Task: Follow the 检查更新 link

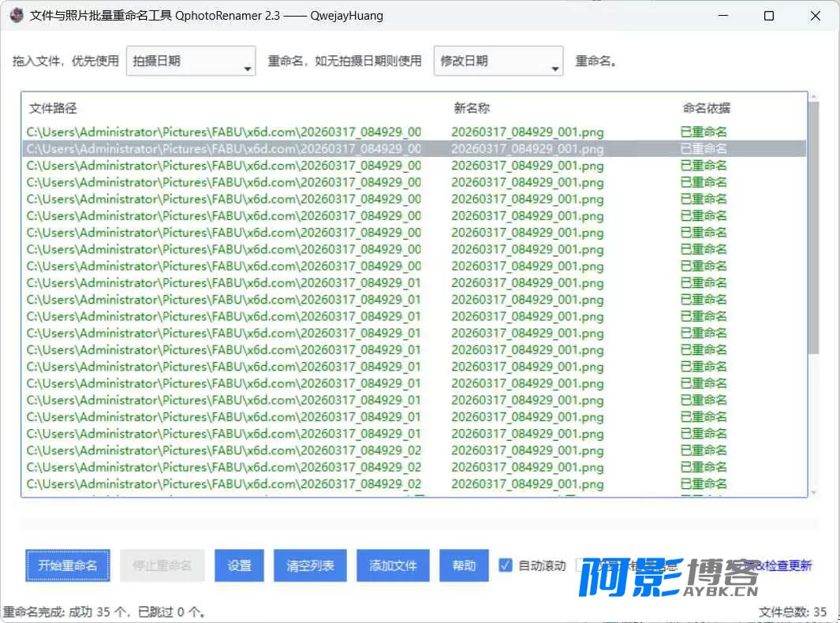Action: pyautogui.click(x=787, y=565)
